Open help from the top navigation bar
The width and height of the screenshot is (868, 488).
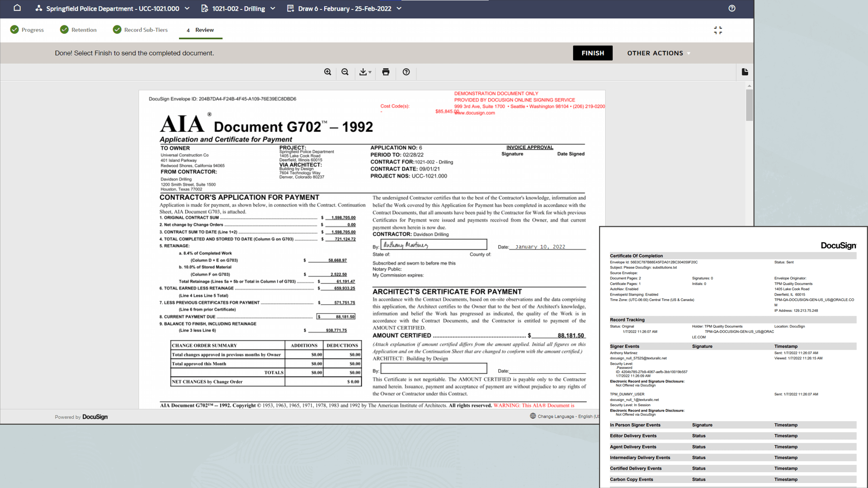(x=732, y=8)
